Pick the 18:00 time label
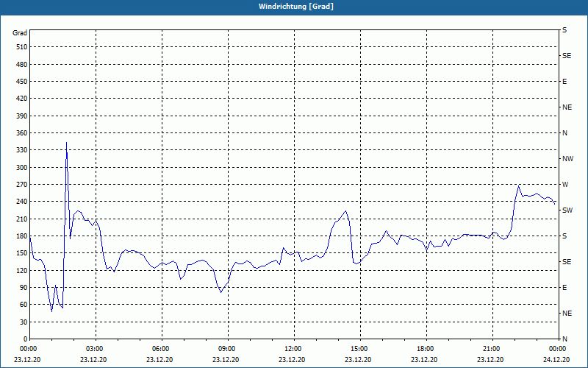The width and height of the screenshot is (588, 368). (x=426, y=349)
